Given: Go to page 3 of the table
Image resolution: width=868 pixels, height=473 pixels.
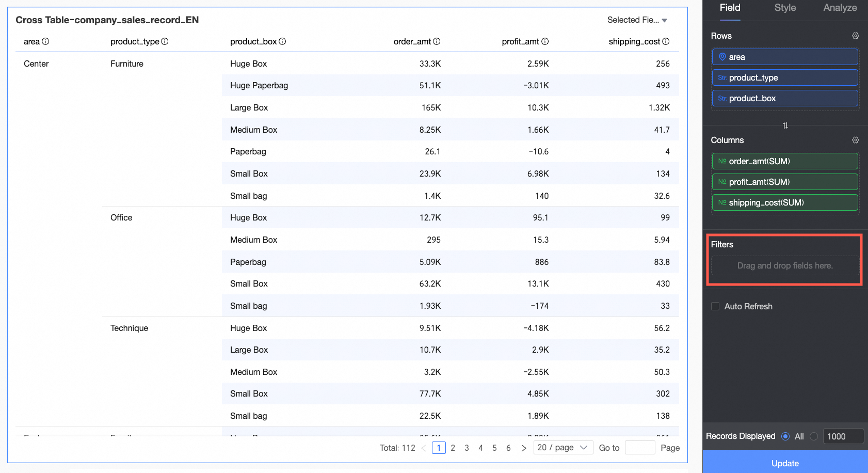Looking at the screenshot, I should [467, 448].
